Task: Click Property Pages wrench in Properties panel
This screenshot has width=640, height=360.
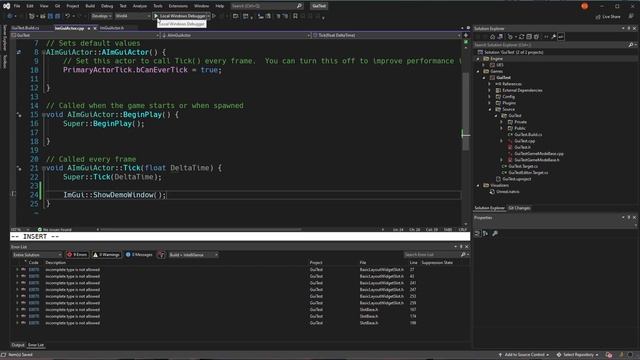Action: click(495, 233)
